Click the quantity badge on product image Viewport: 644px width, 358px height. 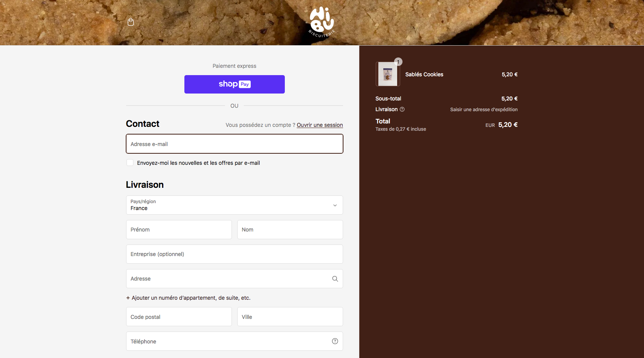pyautogui.click(x=398, y=62)
